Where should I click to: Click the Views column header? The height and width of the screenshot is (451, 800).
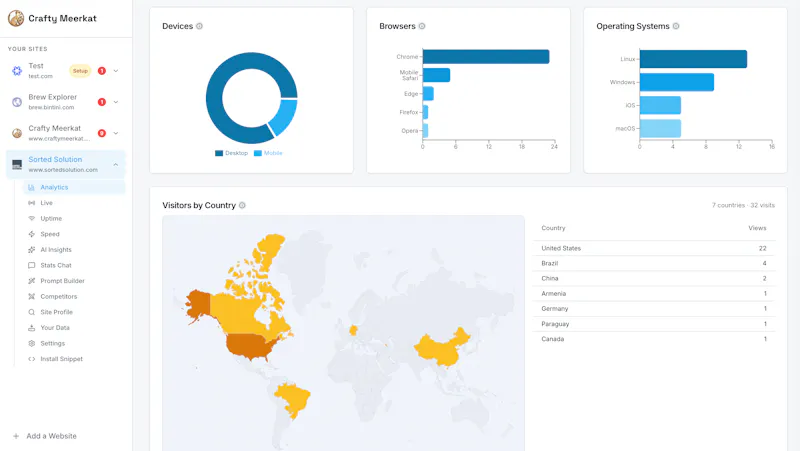tap(757, 228)
